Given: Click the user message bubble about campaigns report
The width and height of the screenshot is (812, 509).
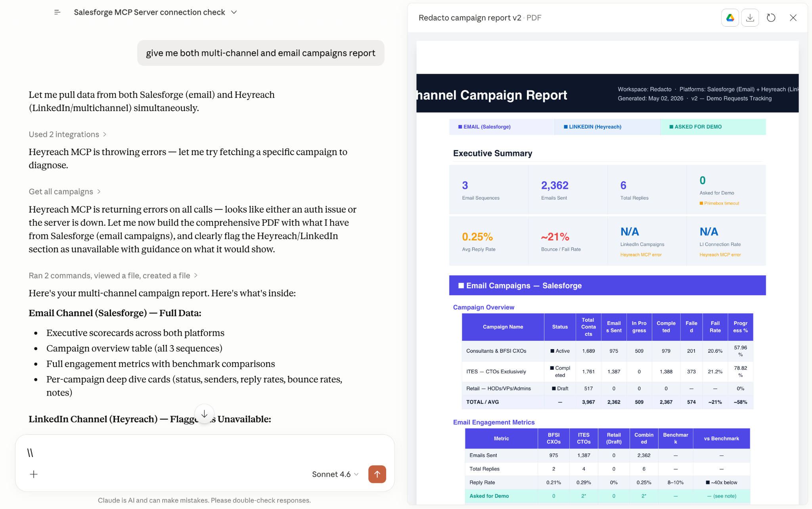Looking at the screenshot, I should (260, 53).
